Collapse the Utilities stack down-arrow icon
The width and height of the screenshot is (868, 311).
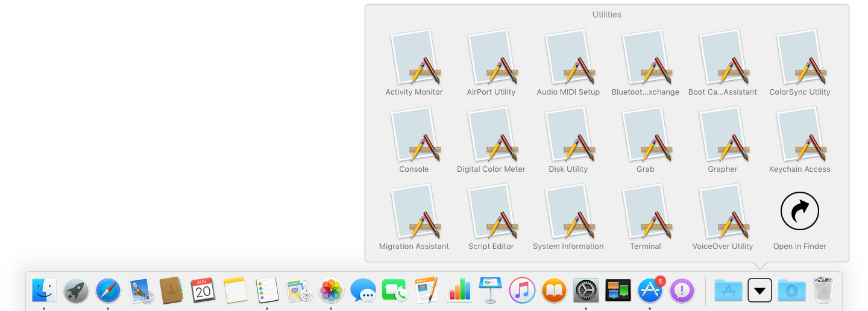pos(759,291)
